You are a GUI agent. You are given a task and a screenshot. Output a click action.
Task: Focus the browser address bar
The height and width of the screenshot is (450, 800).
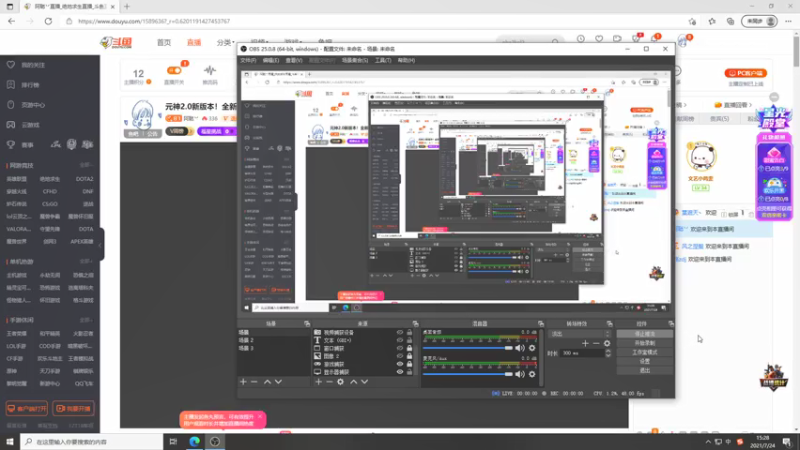pos(372,21)
